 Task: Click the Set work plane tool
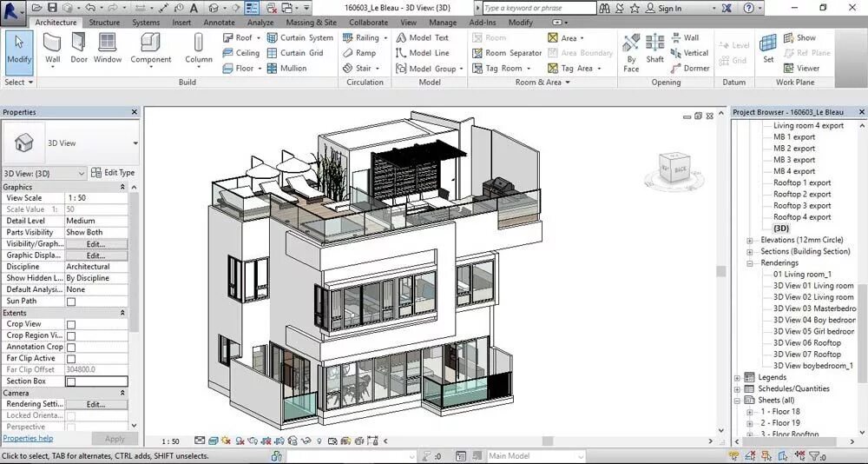(x=768, y=49)
